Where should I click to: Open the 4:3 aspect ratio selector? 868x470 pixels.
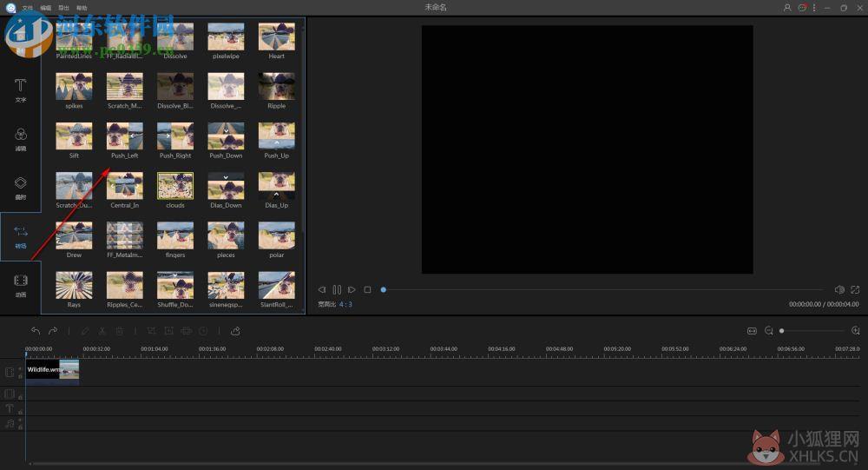click(345, 304)
